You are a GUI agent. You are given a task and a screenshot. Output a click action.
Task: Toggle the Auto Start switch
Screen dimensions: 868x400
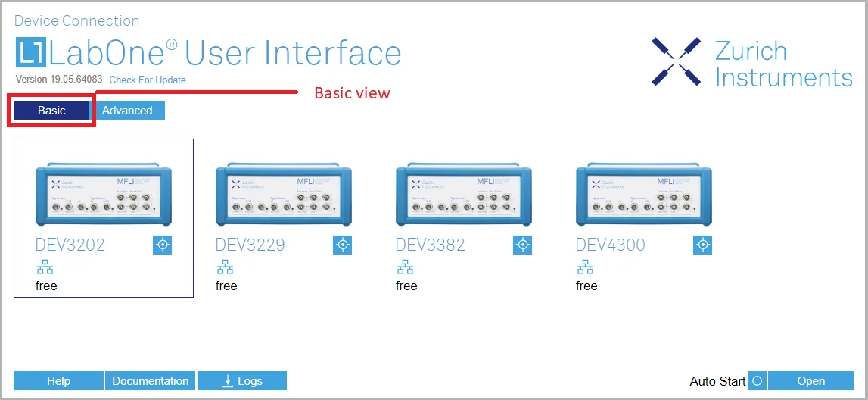[758, 381]
